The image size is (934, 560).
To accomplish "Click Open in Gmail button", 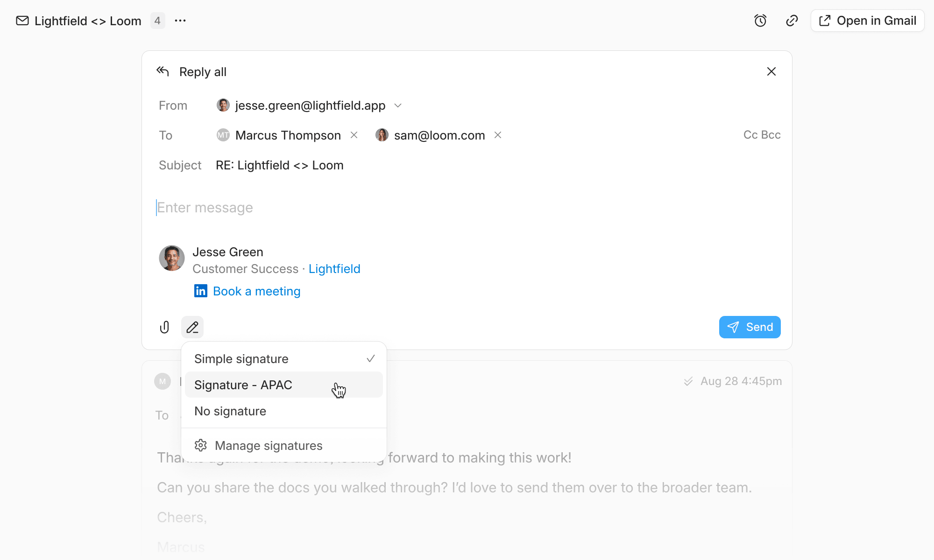I will [868, 21].
